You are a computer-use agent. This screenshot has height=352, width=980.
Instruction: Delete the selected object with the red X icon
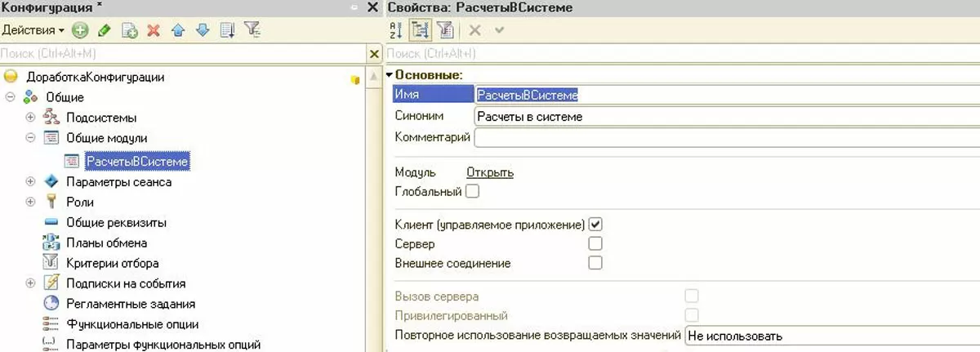(153, 30)
